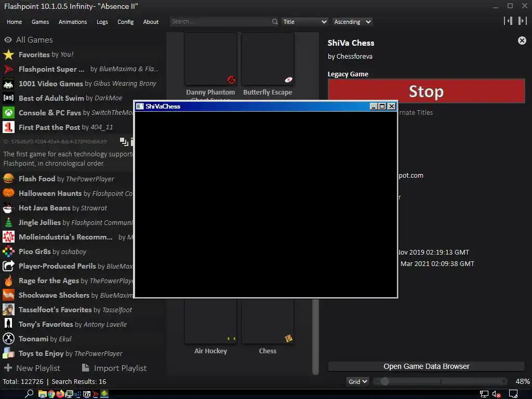Open the Grid layout dropdown
The image size is (532, 399).
[357, 382]
